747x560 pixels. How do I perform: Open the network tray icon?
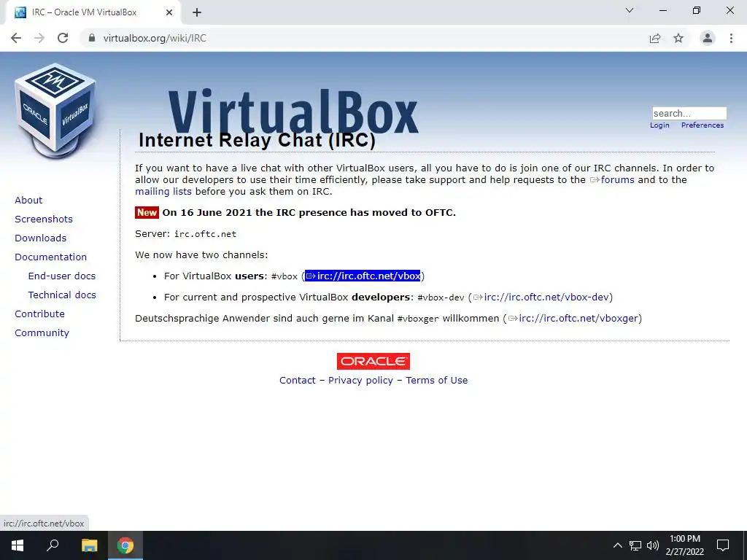pyautogui.click(x=635, y=545)
